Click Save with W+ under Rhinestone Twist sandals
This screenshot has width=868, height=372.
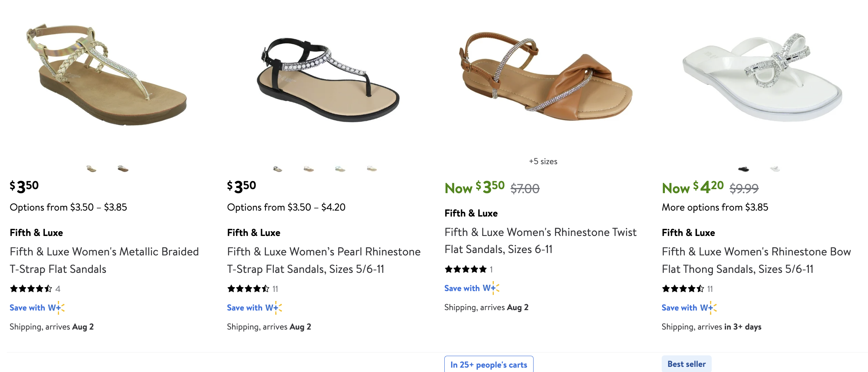tap(471, 288)
